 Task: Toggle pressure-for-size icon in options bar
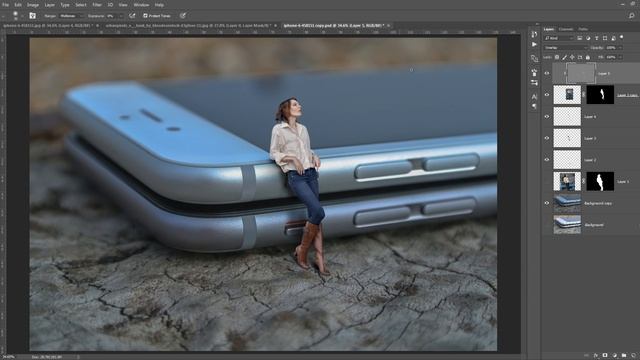pos(183,16)
